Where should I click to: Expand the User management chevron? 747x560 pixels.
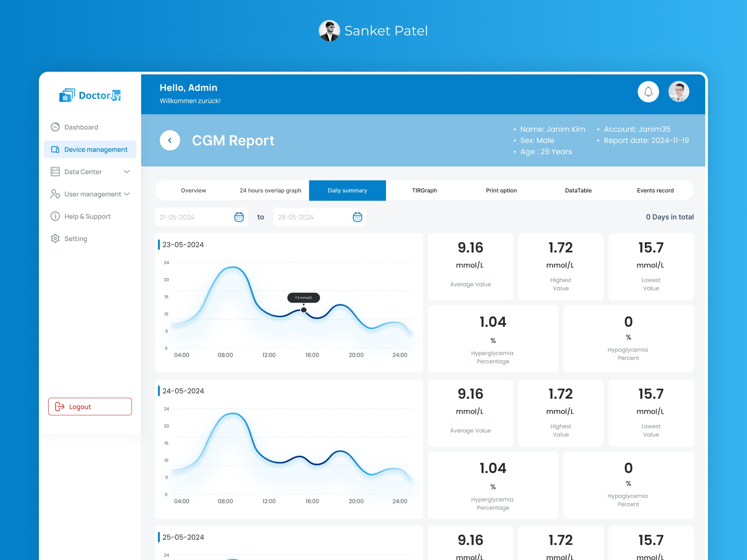[127, 194]
